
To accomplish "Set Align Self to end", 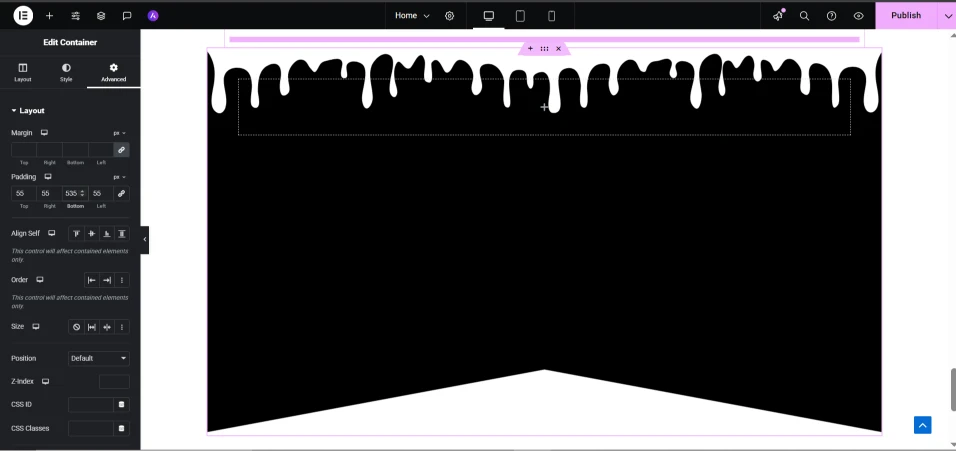I will 107,233.
